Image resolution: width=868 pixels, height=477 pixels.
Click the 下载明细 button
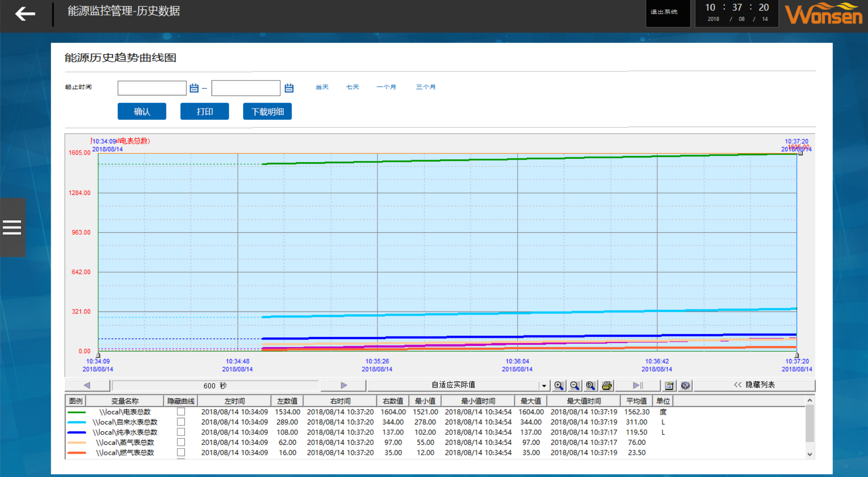(x=268, y=112)
